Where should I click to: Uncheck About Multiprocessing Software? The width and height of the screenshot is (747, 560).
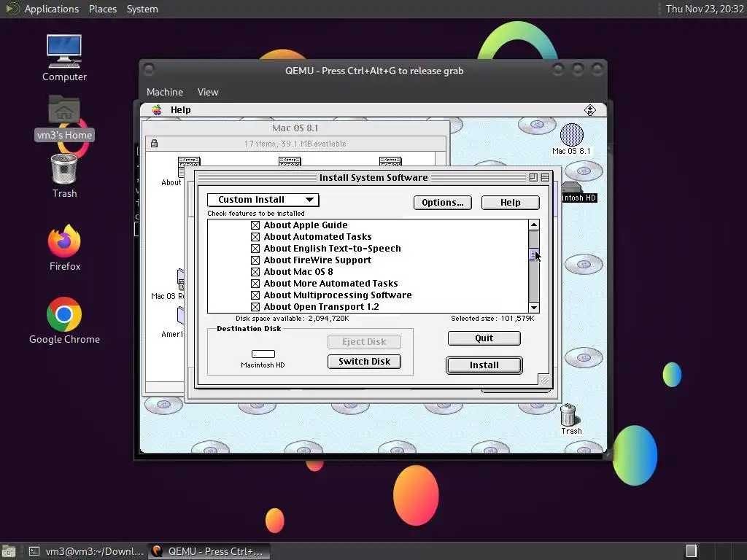click(x=255, y=295)
